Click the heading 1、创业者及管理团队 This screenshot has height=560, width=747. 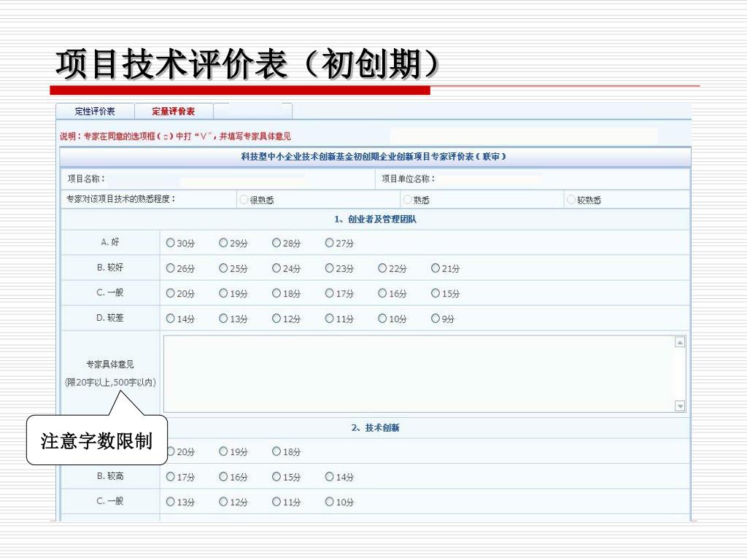point(376,219)
